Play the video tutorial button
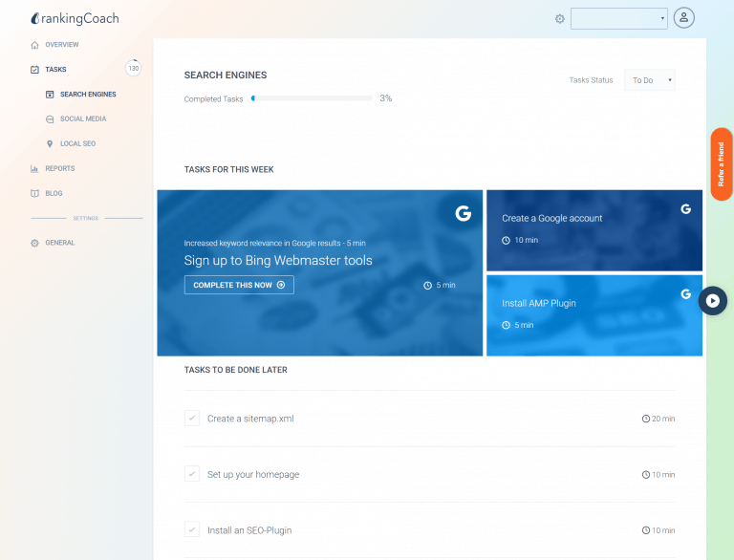734x560 pixels. click(x=712, y=301)
